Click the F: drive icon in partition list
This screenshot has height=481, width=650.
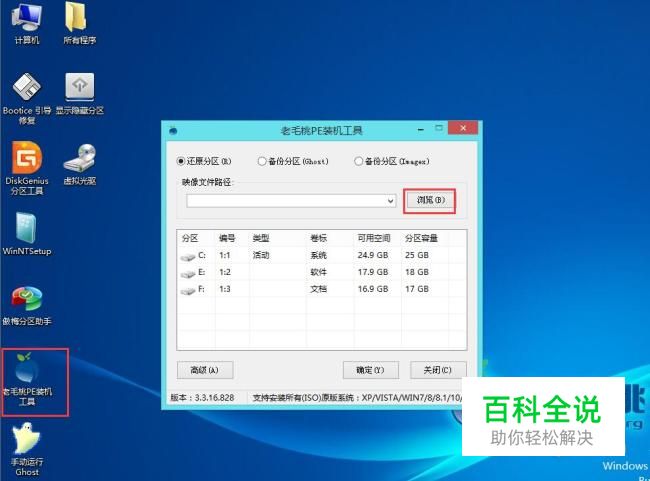pyautogui.click(x=188, y=291)
